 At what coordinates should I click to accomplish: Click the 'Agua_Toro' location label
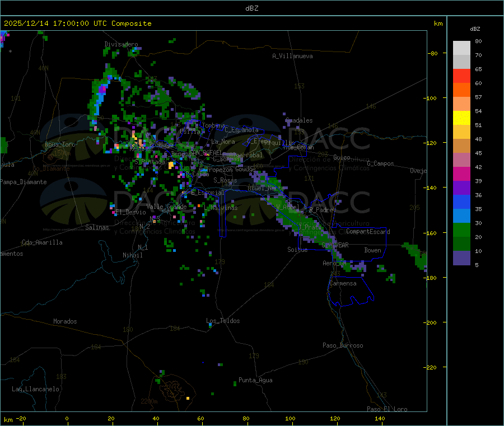click(x=60, y=144)
